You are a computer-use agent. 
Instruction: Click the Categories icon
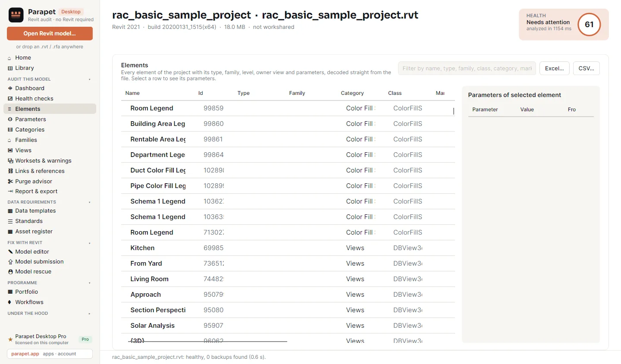[10, 130]
